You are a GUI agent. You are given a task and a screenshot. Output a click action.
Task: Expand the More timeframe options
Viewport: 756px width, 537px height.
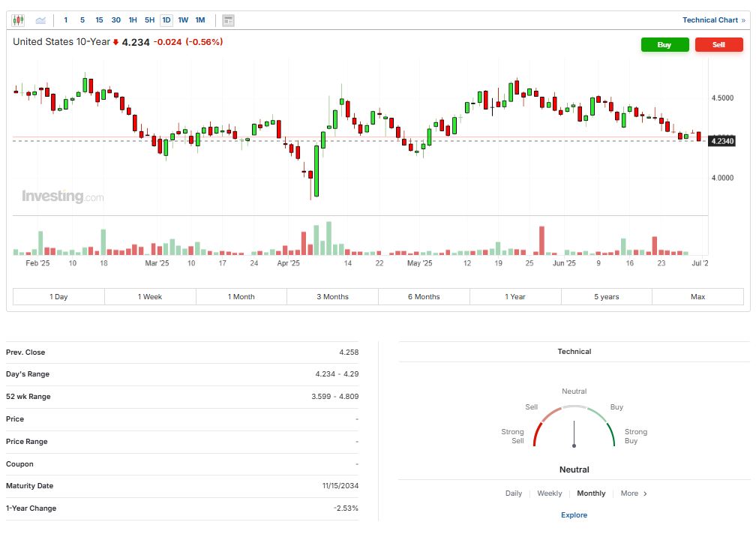(x=629, y=493)
